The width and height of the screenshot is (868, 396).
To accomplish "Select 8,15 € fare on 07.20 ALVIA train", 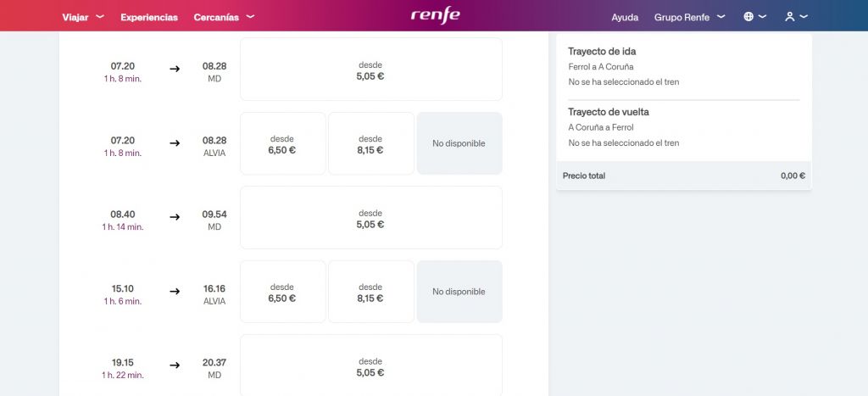I will click(x=371, y=143).
